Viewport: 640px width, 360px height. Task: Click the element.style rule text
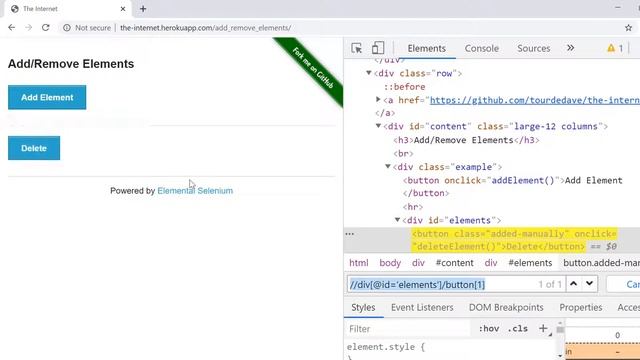pos(386,347)
